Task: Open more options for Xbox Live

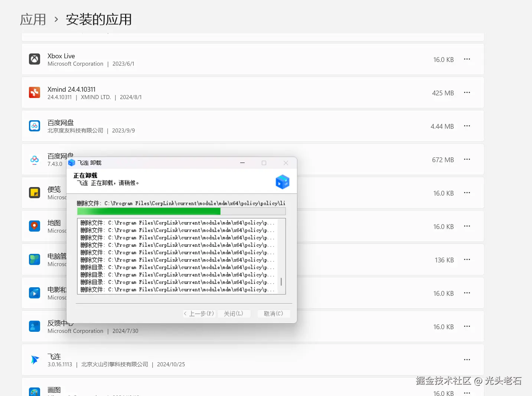Action: (467, 59)
